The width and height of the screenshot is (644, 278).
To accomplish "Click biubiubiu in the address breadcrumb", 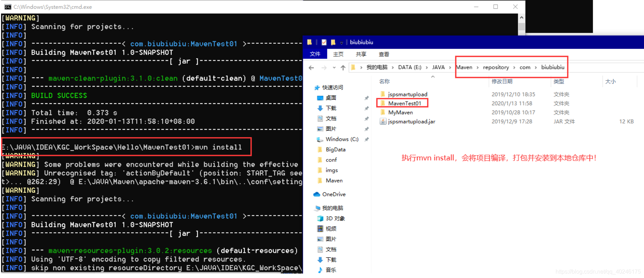I will pyautogui.click(x=552, y=67).
